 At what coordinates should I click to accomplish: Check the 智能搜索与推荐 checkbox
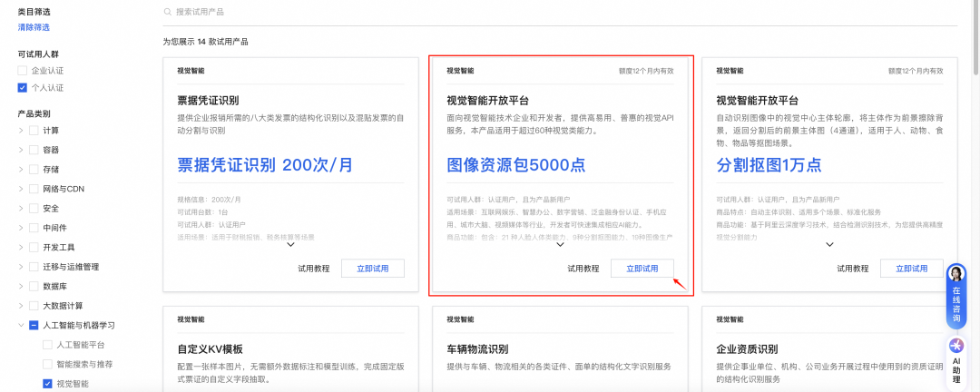tap(47, 364)
